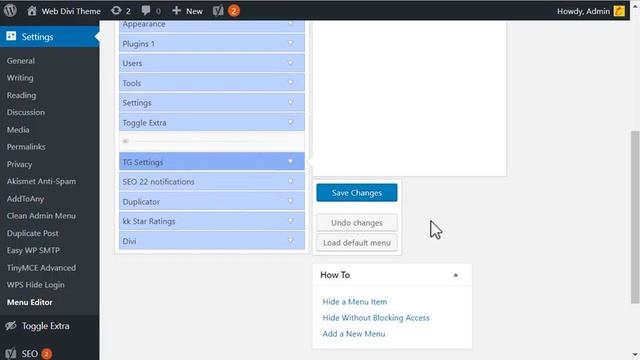Click the orange 2 notification badge in admin bar
The image size is (640, 360).
[234, 11]
